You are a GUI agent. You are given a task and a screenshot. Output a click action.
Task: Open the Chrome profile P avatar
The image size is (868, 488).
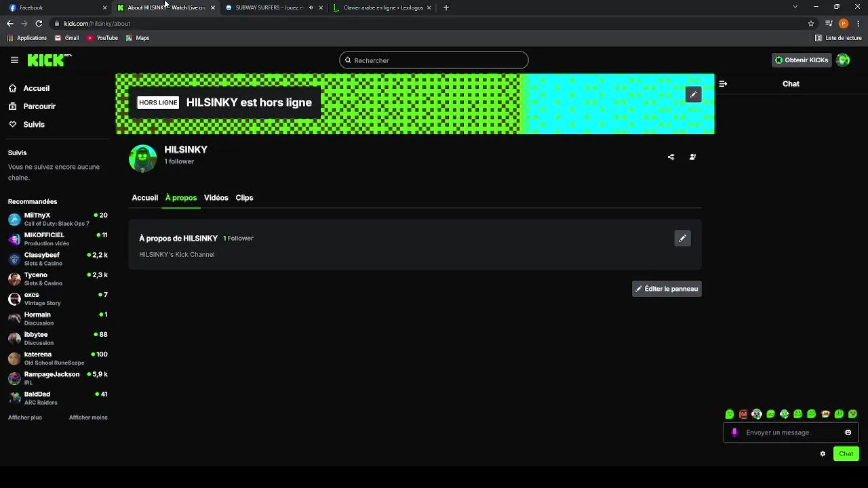point(844,24)
